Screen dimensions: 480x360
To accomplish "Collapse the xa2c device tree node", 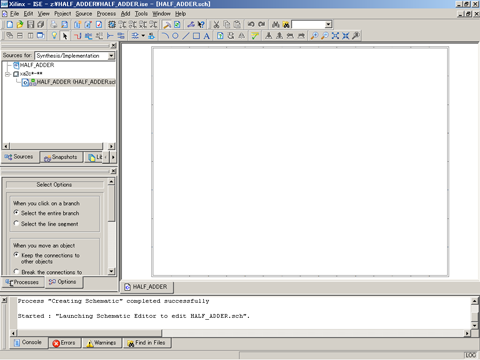I will pyautogui.click(x=7, y=74).
